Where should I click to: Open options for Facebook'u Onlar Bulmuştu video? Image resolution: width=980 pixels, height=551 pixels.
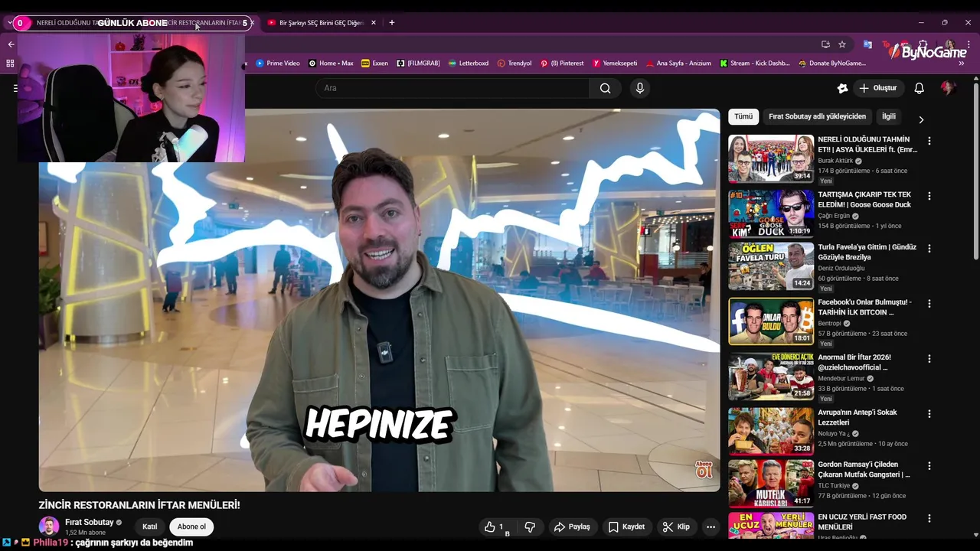pos(929,303)
